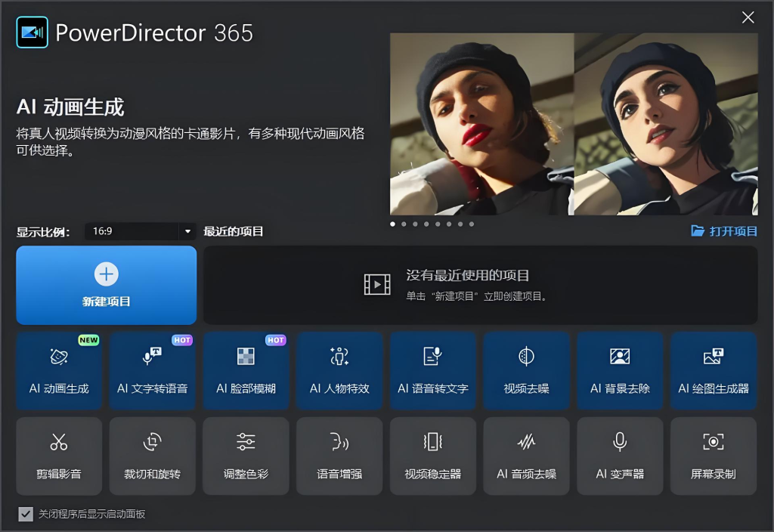
Task: Uncheck 关闭程序后显示启动面板 checkbox
Action: [x=26, y=515]
